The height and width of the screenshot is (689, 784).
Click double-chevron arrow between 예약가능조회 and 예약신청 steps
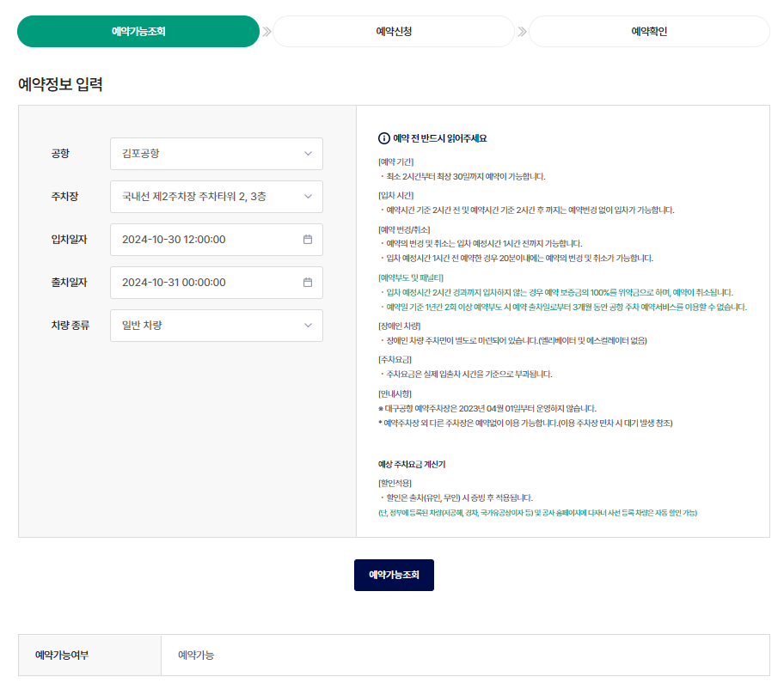tap(266, 32)
